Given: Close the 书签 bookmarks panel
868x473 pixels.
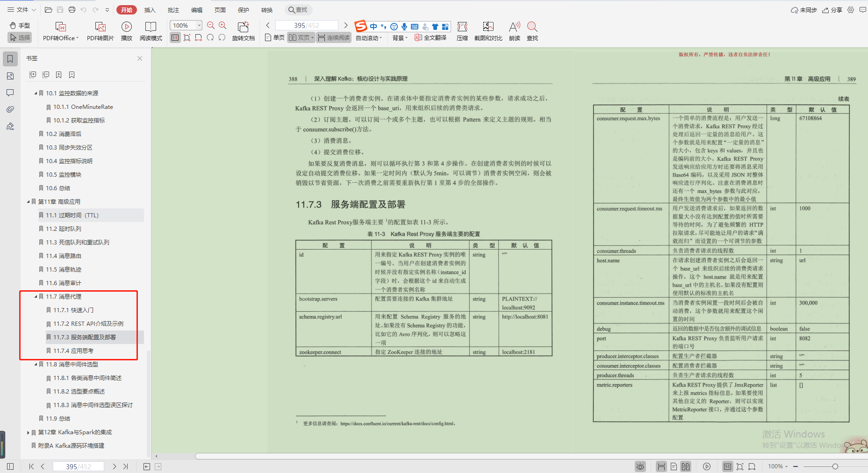Looking at the screenshot, I should pos(140,58).
